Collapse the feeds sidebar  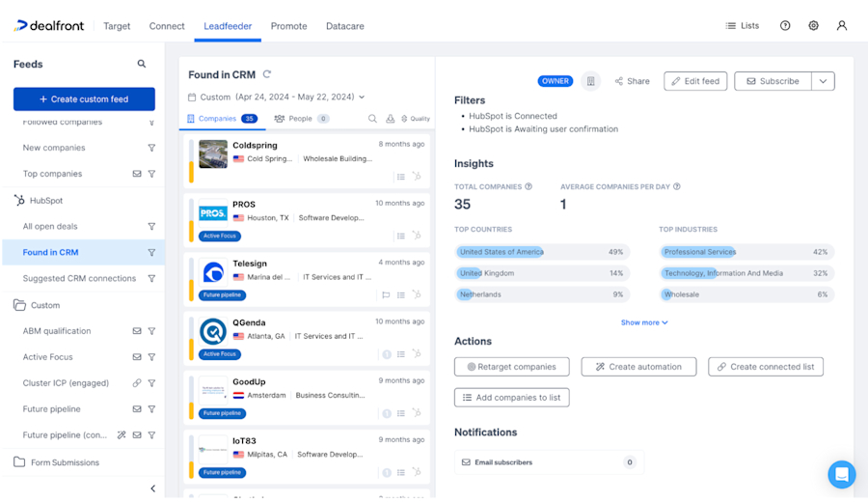pyautogui.click(x=152, y=488)
